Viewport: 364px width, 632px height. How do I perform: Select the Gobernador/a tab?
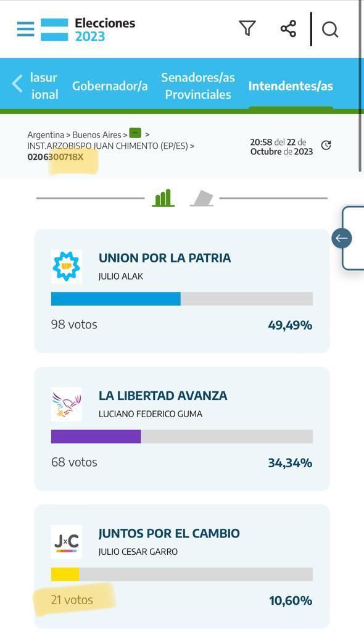(x=110, y=86)
